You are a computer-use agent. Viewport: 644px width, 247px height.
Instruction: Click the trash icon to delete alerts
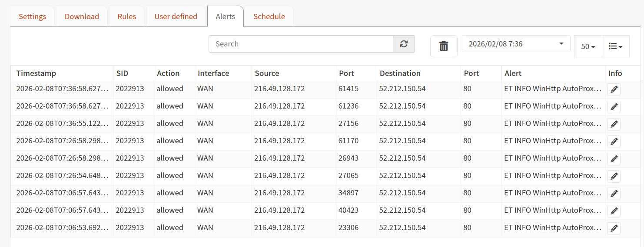tap(444, 46)
